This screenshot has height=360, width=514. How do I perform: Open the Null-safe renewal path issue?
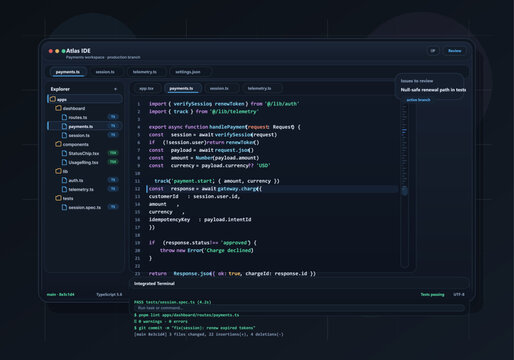click(x=433, y=90)
